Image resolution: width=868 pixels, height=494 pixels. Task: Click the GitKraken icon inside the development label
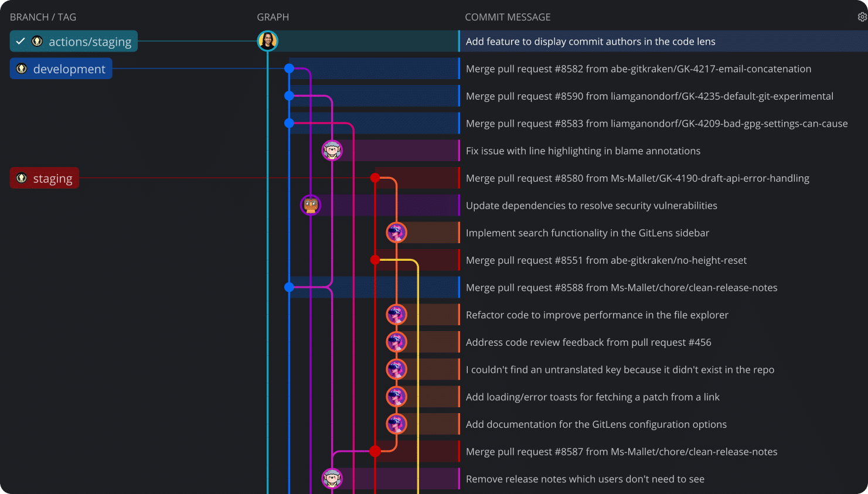[22, 69]
